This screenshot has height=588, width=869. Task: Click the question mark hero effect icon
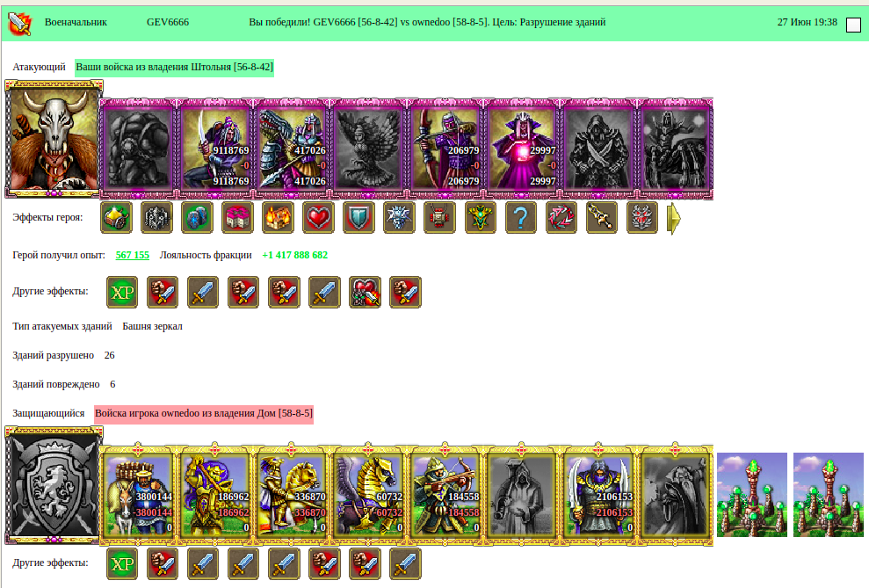point(520,217)
